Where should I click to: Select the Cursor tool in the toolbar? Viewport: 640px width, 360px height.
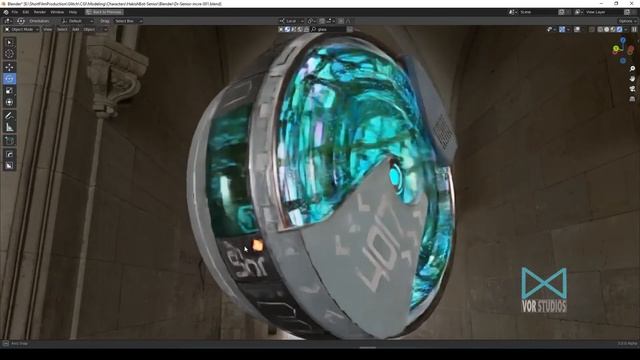point(9,53)
